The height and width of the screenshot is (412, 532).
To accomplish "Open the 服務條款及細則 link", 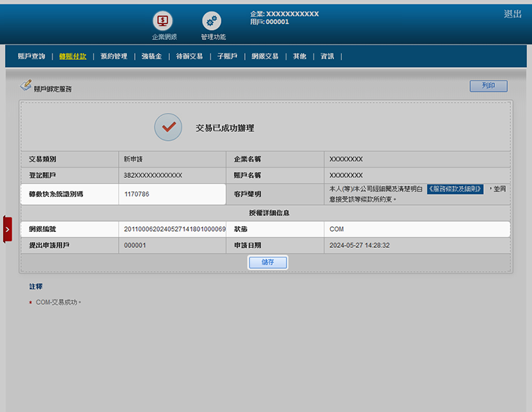I will point(455,189).
